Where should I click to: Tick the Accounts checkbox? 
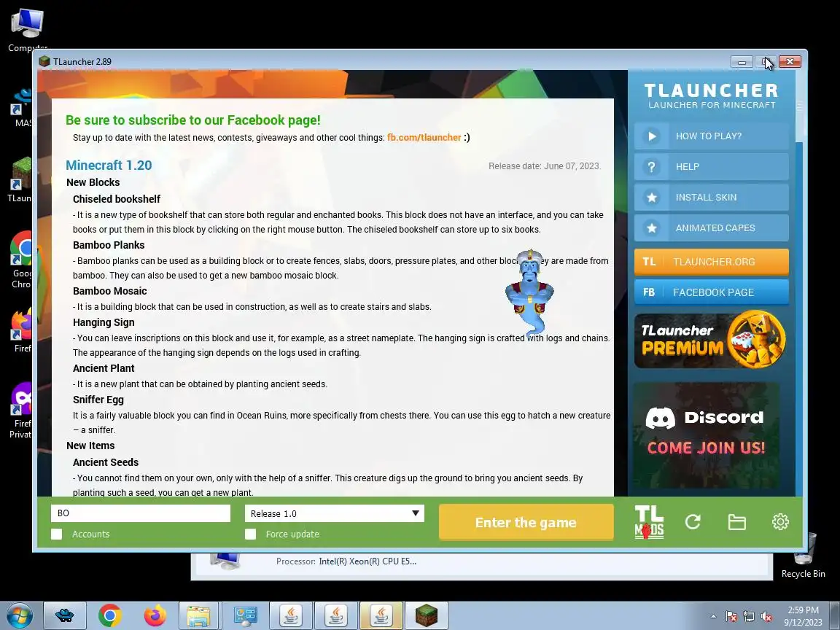point(56,534)
